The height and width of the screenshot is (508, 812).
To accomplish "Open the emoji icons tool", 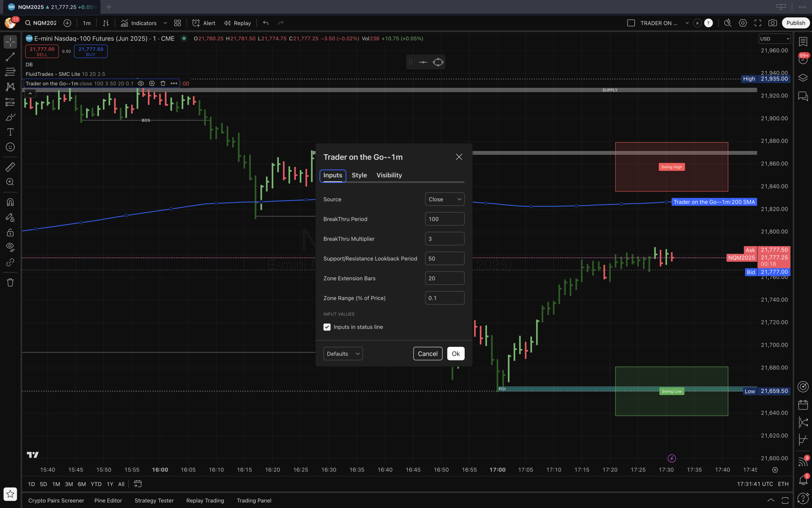I will click(10, 147).
